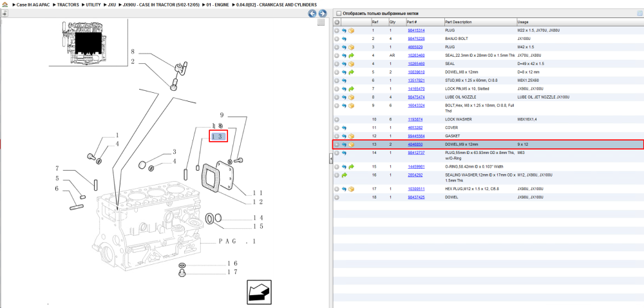The height and width of the screenshot is (308, 644).
Task: Open the JXU breadcrumb level
Action: pyautogui.click(x=111, y=5)
